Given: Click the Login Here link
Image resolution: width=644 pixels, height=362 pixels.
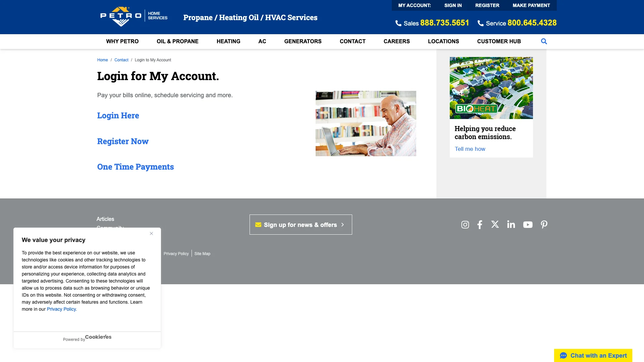Looking at the screenshot, I should 118,115.
